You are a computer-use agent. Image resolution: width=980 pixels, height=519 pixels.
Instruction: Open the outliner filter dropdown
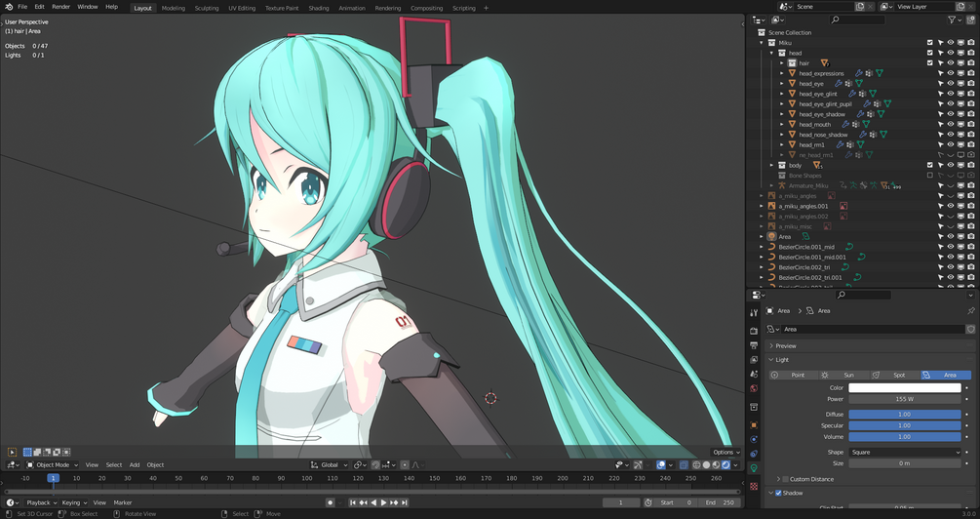[954, 20]
